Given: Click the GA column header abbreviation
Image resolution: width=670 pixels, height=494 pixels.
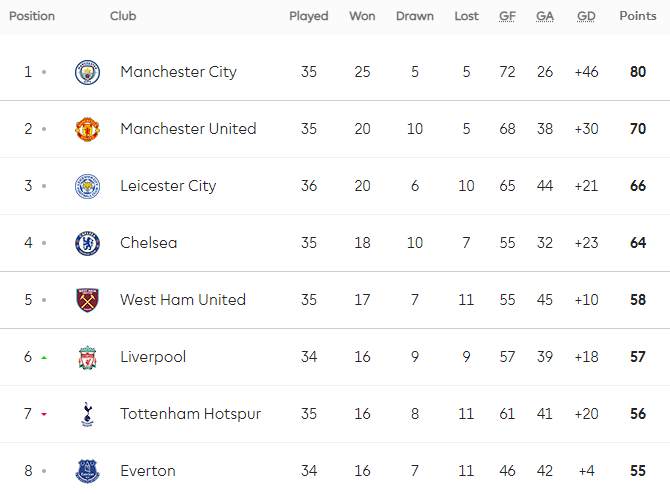Looking at the screenshot, I should (545, 16).
